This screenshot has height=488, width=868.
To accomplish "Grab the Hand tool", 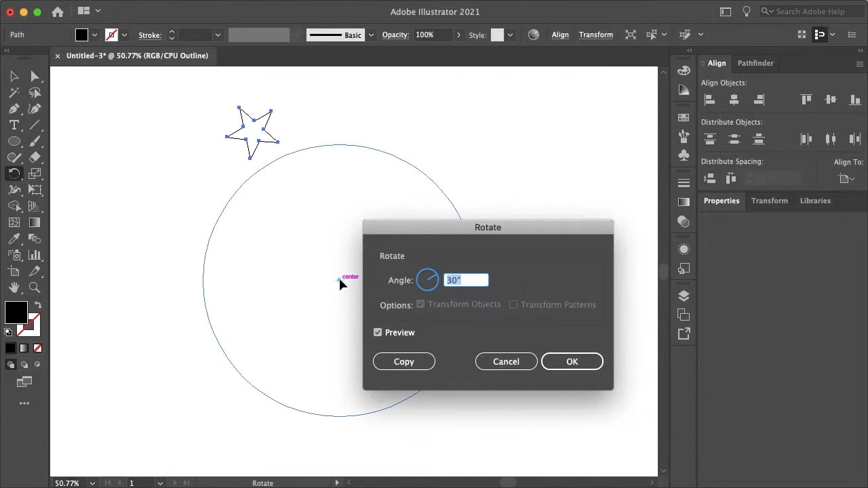I will pos(14,287).
